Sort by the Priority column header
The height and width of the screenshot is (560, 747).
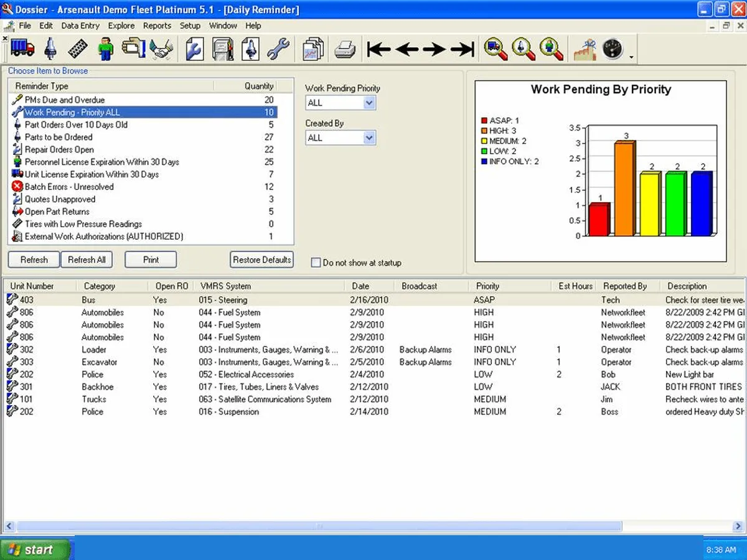[510, 286]
